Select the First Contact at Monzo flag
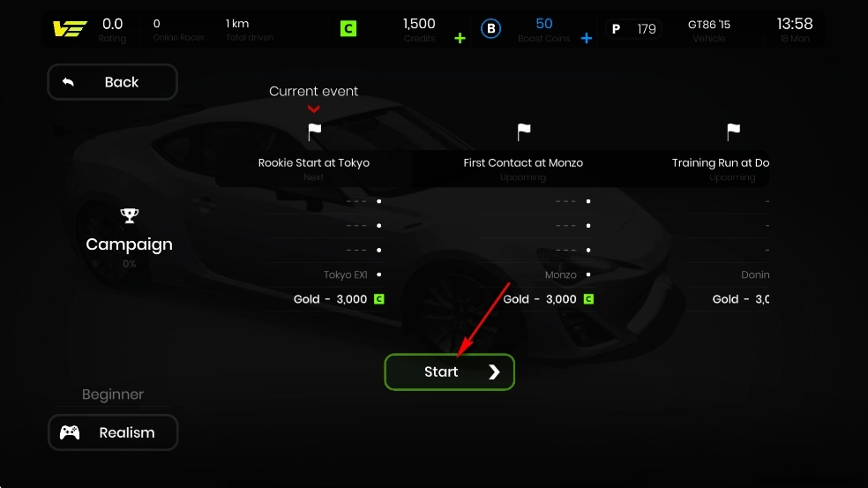This screenshot has width=868, height=488. point(524,131)
